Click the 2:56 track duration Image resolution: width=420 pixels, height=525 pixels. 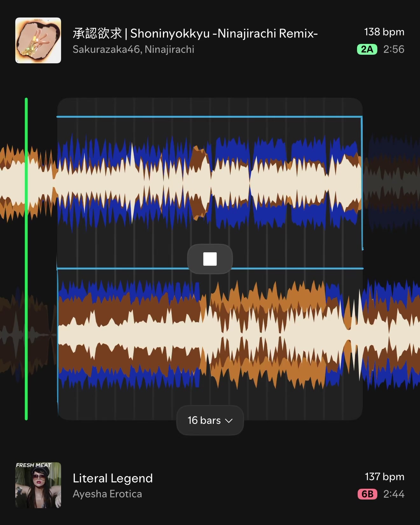tap(394, 49)
